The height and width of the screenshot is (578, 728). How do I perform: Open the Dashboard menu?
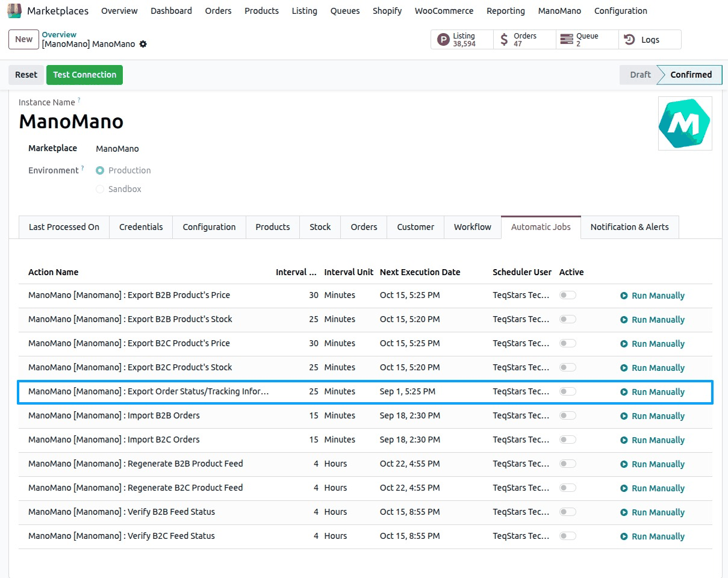(171, 11)
